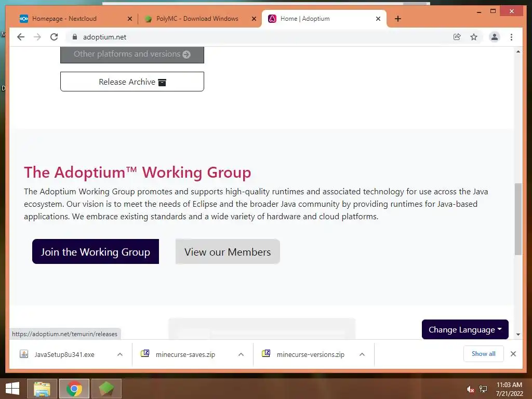
Task: Click the PolyMC tab favicon
Action: [148, 19]
